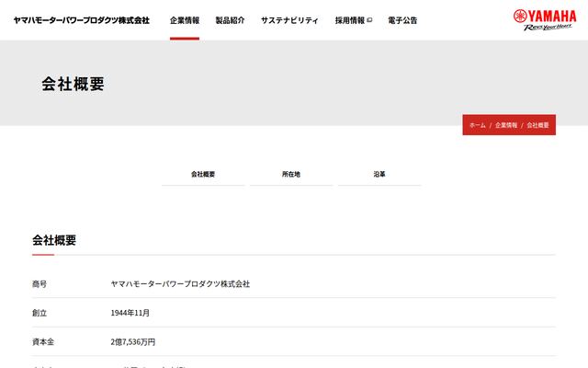588x368 pixels.
Task: Open the サステナビリティ menu item
Action: pos(289,20)
